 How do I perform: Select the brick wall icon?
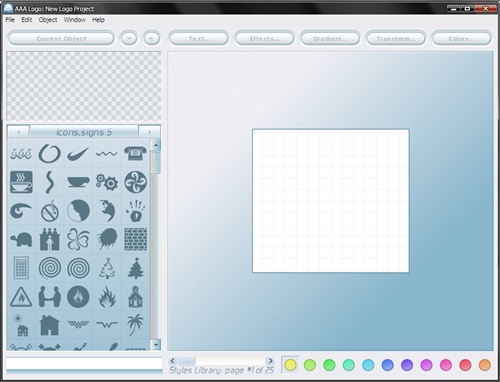click(x=135, y=239)
